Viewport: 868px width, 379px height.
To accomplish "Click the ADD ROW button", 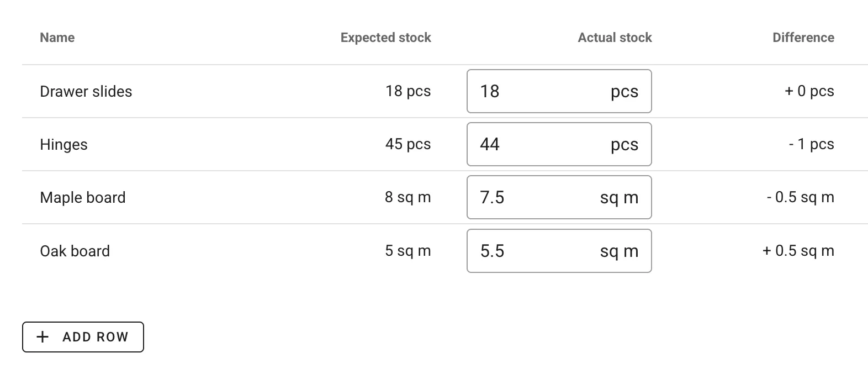I will click(83, 336).
